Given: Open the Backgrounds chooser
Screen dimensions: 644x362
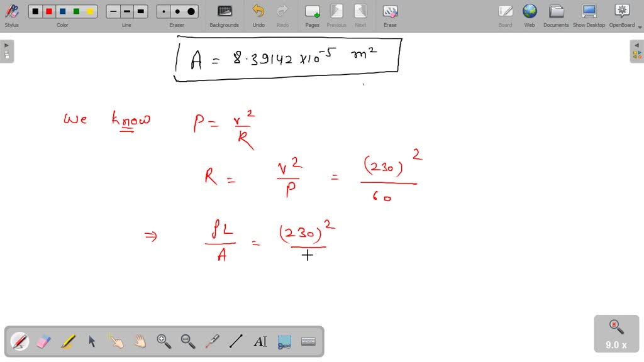Looking at the screenshot, I should click(x=225, y=16).
